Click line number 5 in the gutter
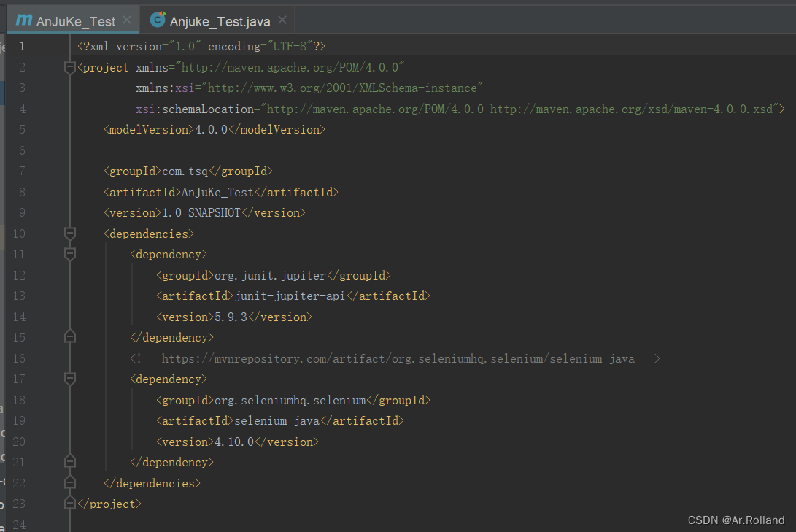 [x=22, y=129]
